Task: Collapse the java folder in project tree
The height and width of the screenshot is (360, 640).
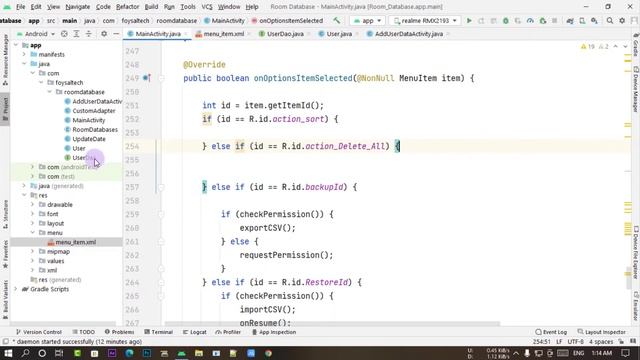Action: pos(24,64)
